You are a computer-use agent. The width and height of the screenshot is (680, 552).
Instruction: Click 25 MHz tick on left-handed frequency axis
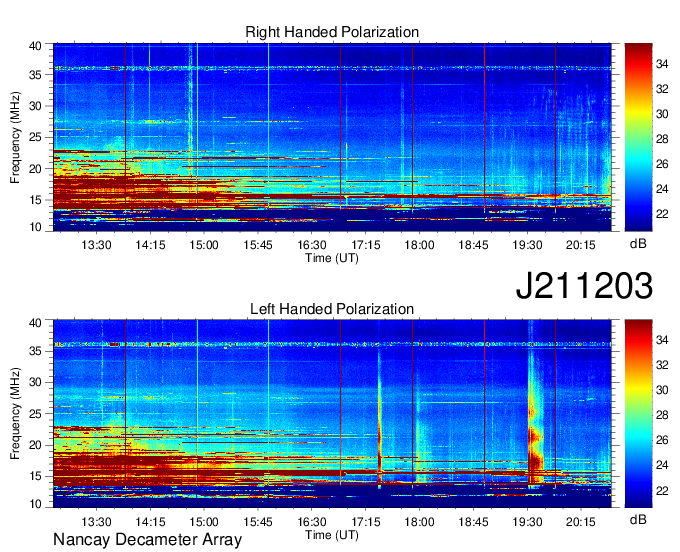(x=35, y=414)
